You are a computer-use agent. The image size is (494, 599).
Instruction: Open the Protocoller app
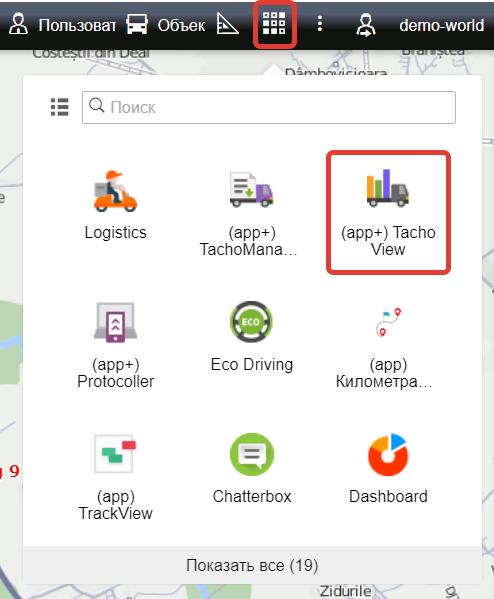(x=115, y=345)
